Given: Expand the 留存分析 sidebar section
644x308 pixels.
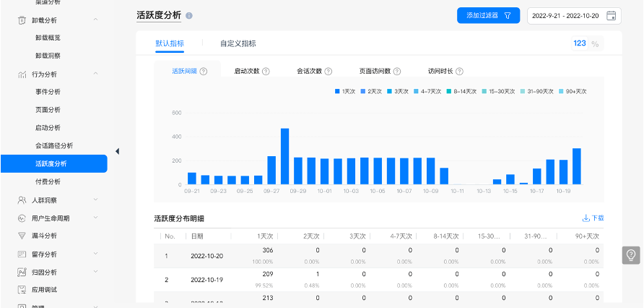Looking at the screenshot, I should (95, 254).
